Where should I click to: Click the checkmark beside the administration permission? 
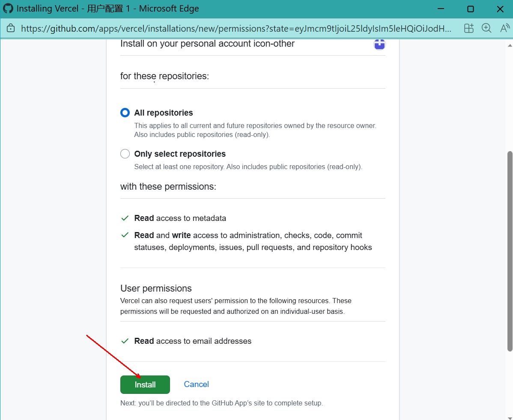(x=125, y=235)
